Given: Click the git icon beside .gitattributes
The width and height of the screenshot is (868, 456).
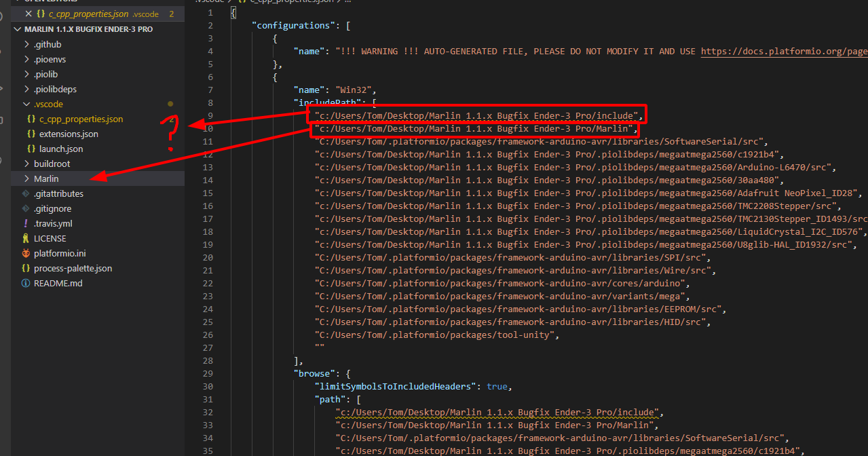Looking at the screenshot, I should point(26,193).
